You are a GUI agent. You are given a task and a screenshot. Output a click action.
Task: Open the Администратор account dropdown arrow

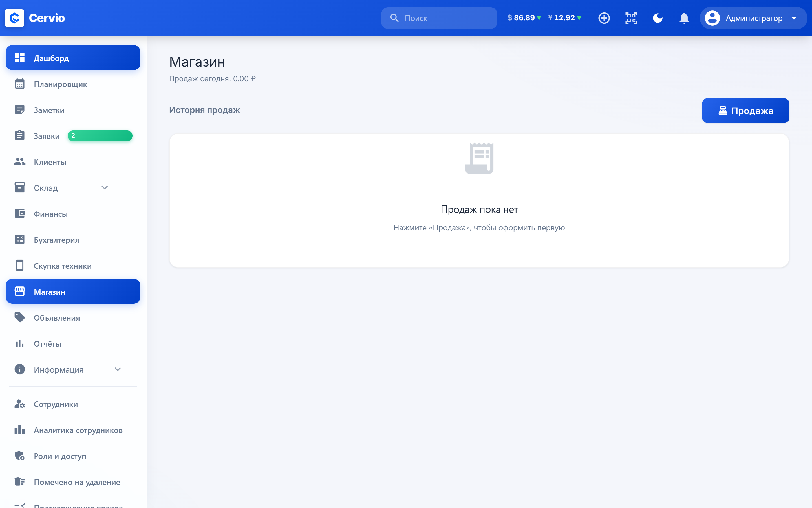794,18
